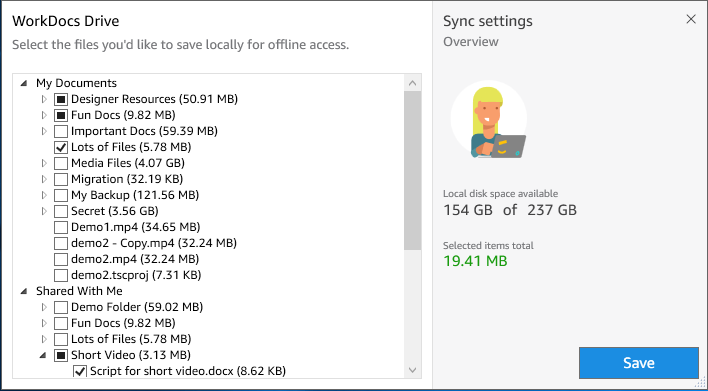Image resolution: width=708 pixels, height=391 pixels.
Task: Click the file list scrollbar thumb
Action: (412, 170)
